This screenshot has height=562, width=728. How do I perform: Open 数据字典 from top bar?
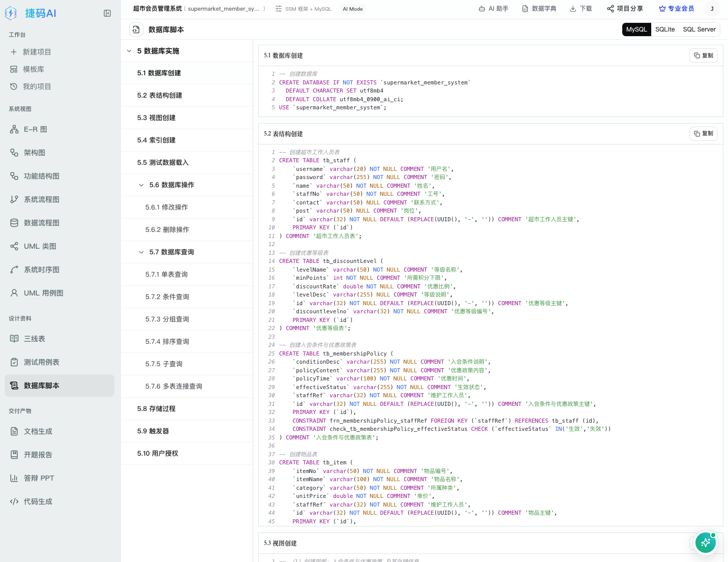point(539,9)
